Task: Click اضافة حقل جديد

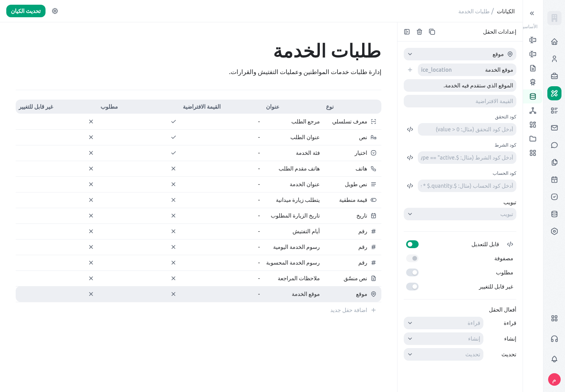Action: point(353,310)
